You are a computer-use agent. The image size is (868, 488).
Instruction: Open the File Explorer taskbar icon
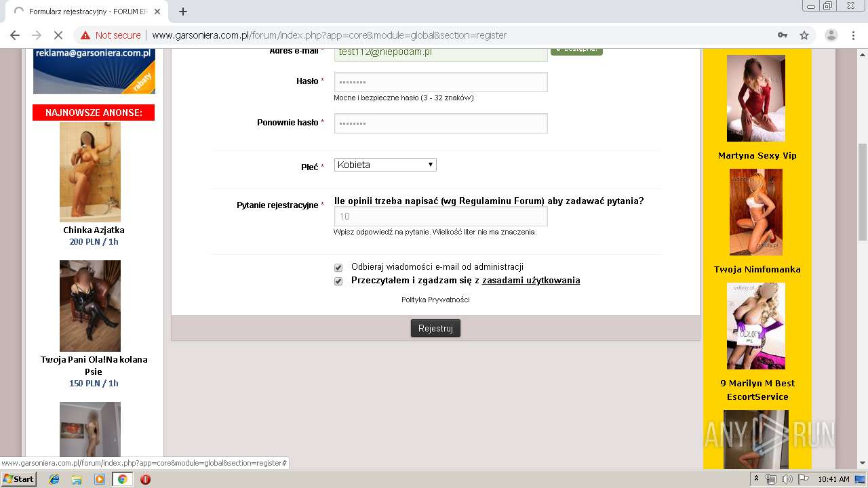click(x=77, y=479)
